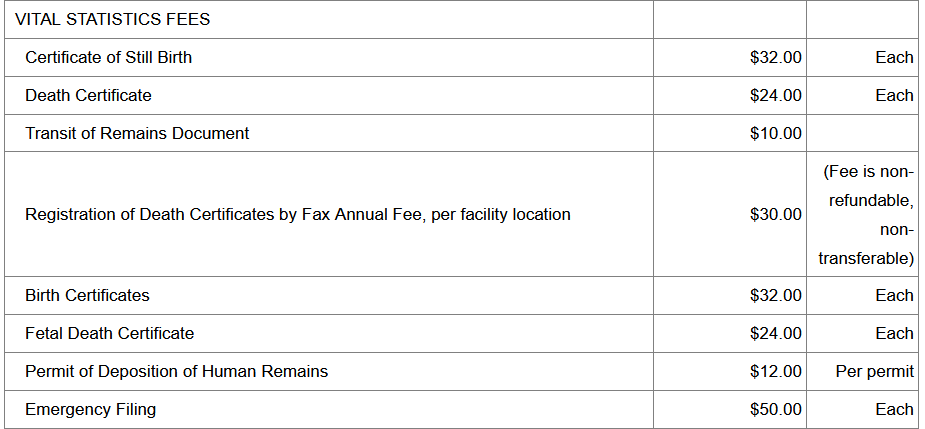Select the Birth Certificates row label
Image resolution: width=925 pixels, height=429 pixels.
pos(87,295)
